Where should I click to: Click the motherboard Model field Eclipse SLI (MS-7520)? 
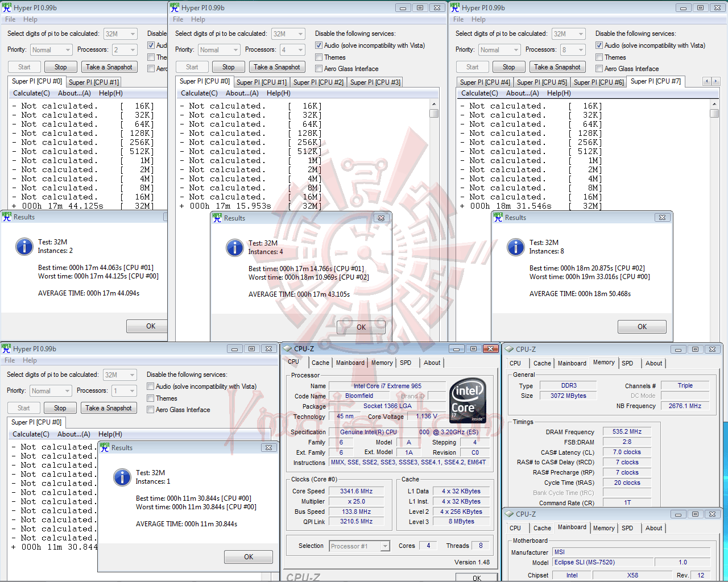pyautogui.click(x=603, y=562)
